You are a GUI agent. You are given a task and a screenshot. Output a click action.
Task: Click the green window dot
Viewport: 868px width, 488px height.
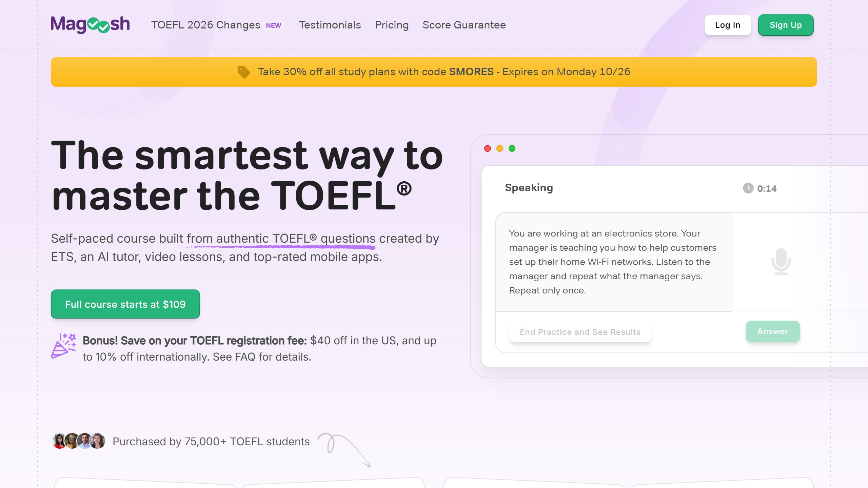[x=512, y=148]
